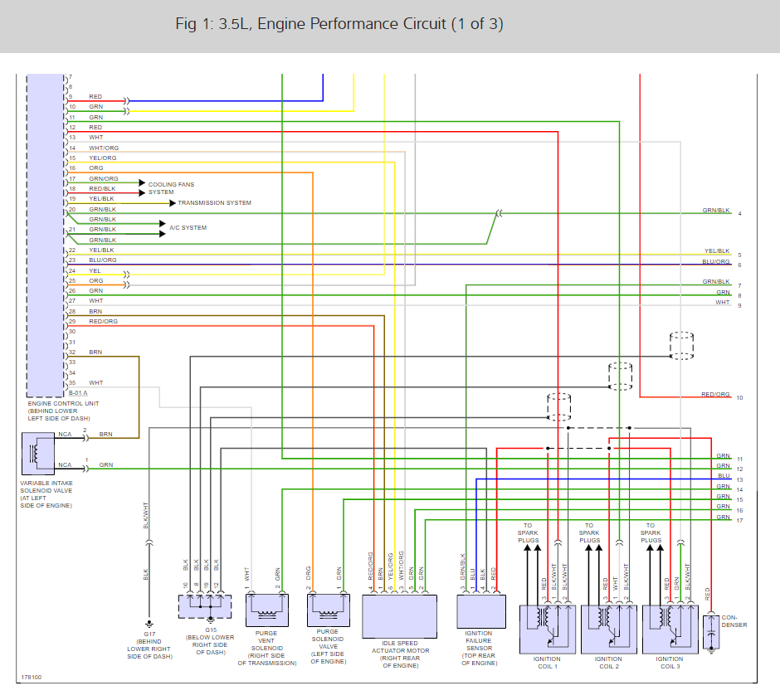Image resolution: width=780 pixels, height=700 pixels.
Task: Click the Variable Intake Solenoid Valve symbol
Action: pyautogui.click(x=38, y=454)
